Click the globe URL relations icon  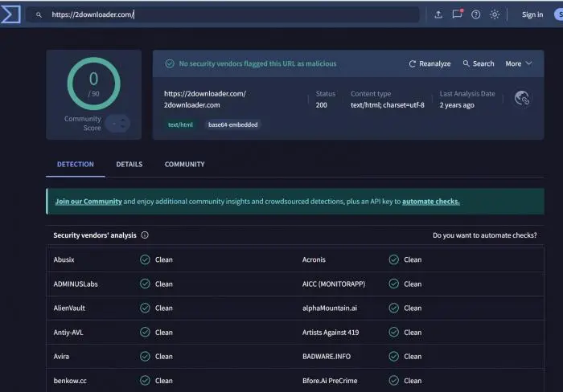click(x=522, y=98)
